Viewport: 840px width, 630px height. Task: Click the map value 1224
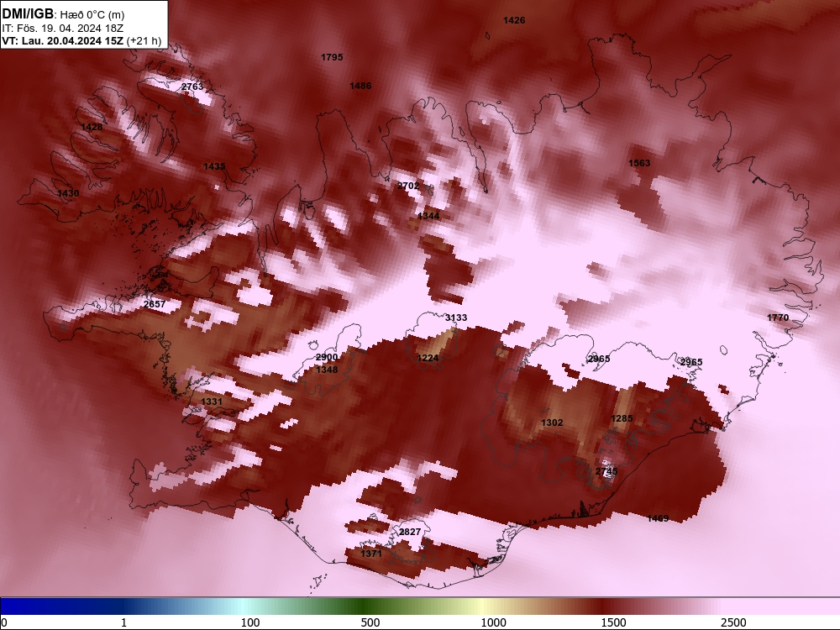tap(428, 358)
